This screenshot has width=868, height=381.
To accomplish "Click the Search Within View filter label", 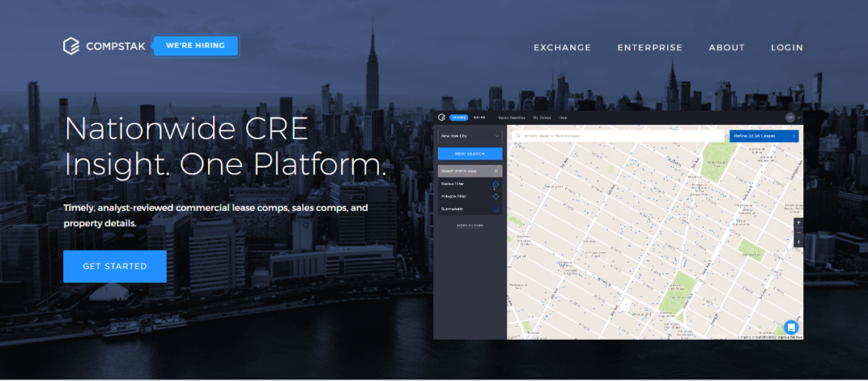I will [x=458, y=171].
